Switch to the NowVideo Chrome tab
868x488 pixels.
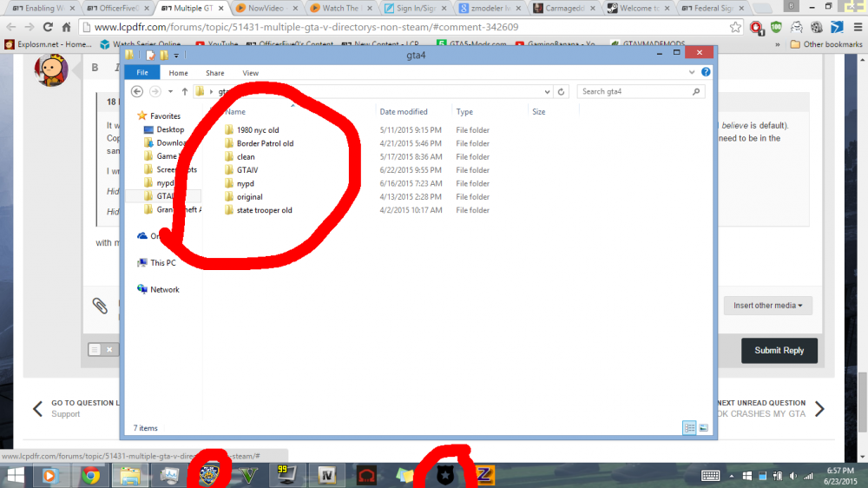tap(266, 8)
